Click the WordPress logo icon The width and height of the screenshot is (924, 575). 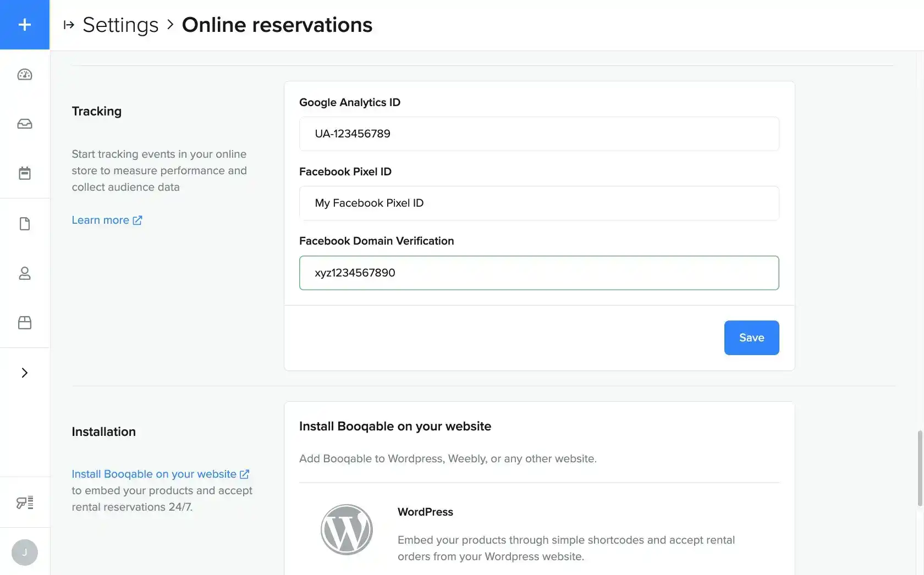346,529
